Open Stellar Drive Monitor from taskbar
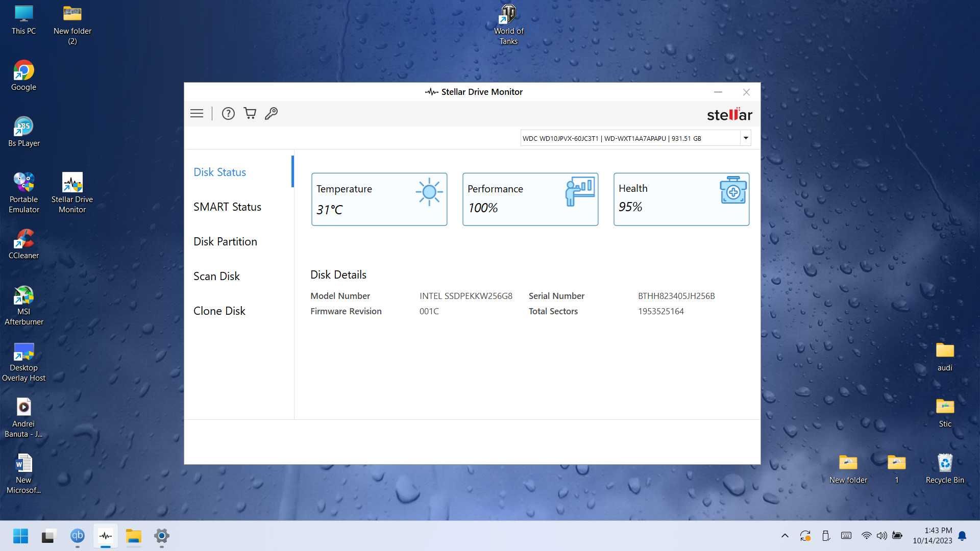The image size is (980, 551). pos(105,536)
